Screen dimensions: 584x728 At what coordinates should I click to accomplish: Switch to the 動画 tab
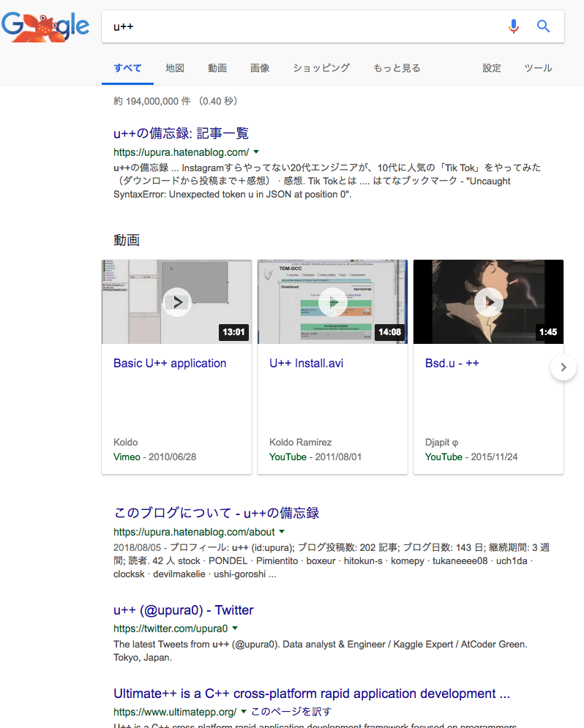(217, 68)
